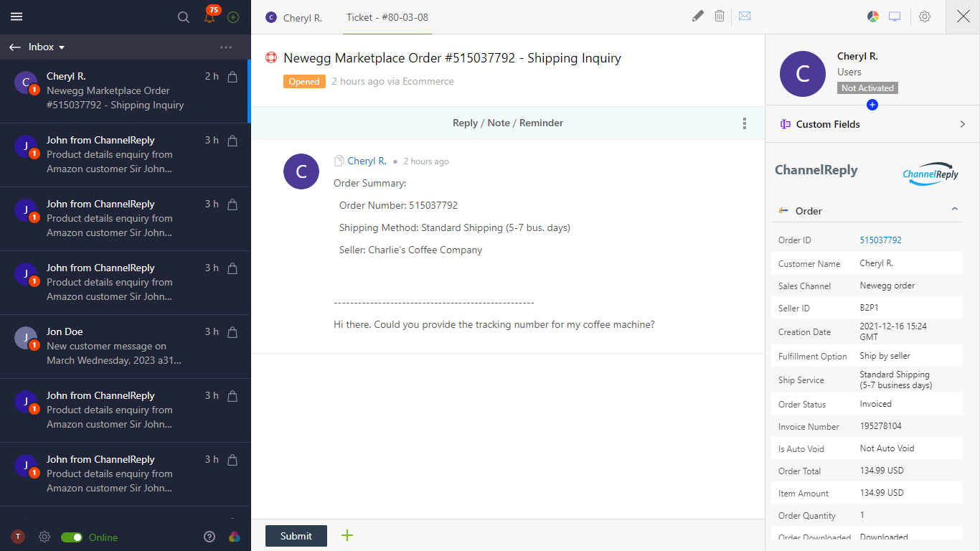Open the pie chart icon

pos(873,17)
